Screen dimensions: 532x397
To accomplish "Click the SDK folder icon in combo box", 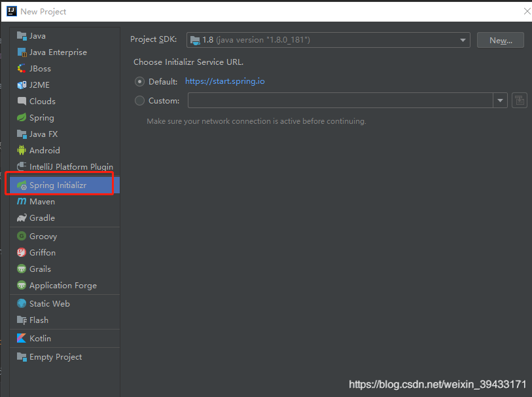I will coord(195,41).
